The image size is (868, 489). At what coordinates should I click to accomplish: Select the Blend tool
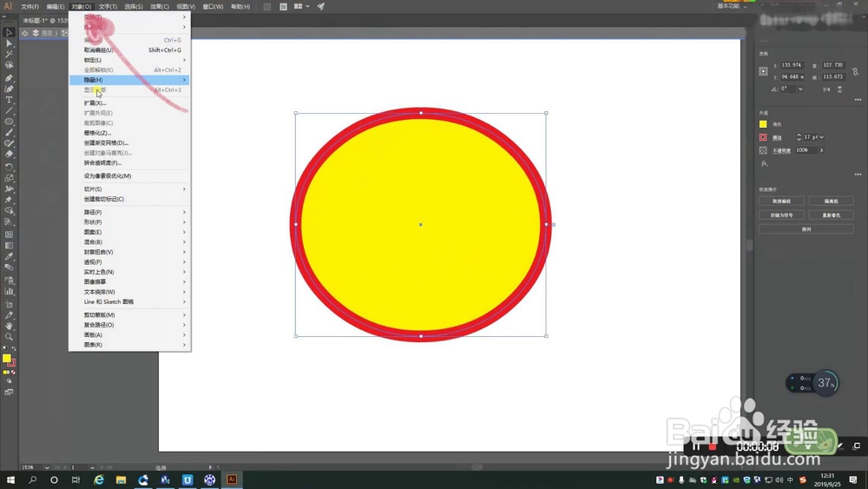[x=9, y=268]
